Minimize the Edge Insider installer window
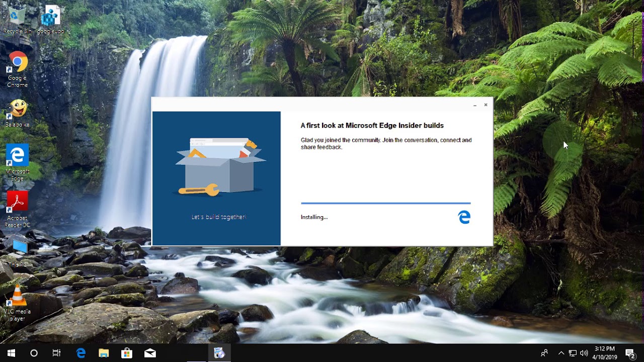 tap(475, 105)
